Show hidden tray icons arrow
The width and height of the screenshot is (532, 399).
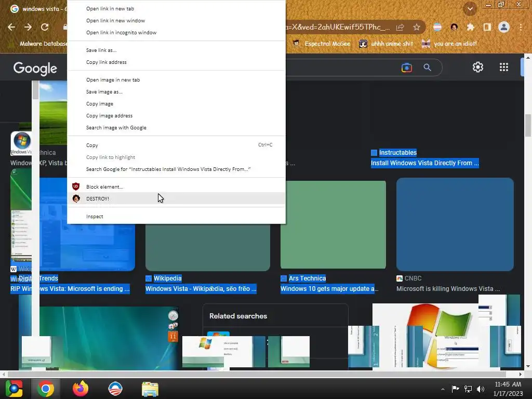(x=443, y=389)
